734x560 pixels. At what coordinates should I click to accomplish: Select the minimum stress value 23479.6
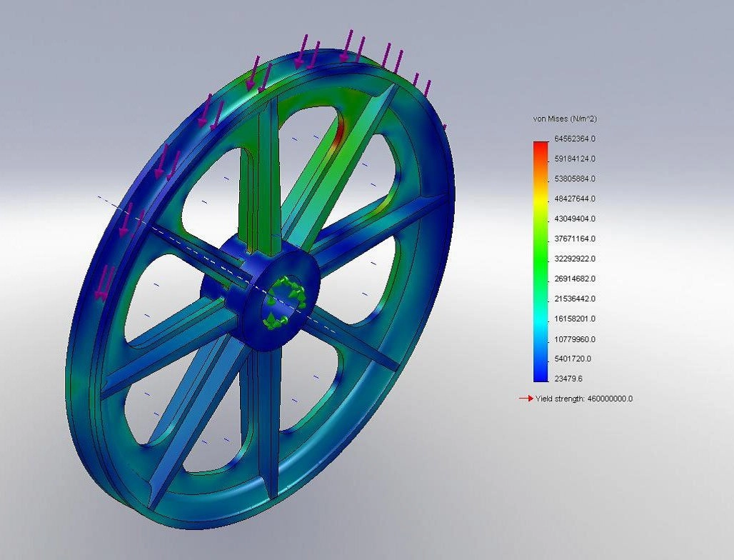[x=568, y=379]
